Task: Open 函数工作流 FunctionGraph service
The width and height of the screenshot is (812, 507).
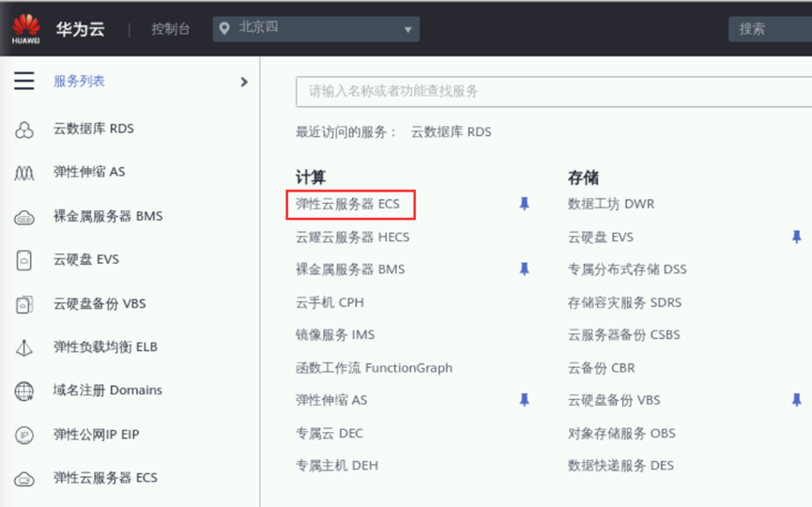Action: (374, 368)
